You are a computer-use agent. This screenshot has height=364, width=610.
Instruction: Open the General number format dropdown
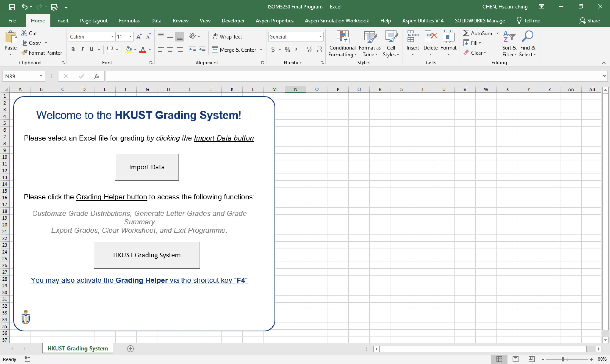point(320,36)
